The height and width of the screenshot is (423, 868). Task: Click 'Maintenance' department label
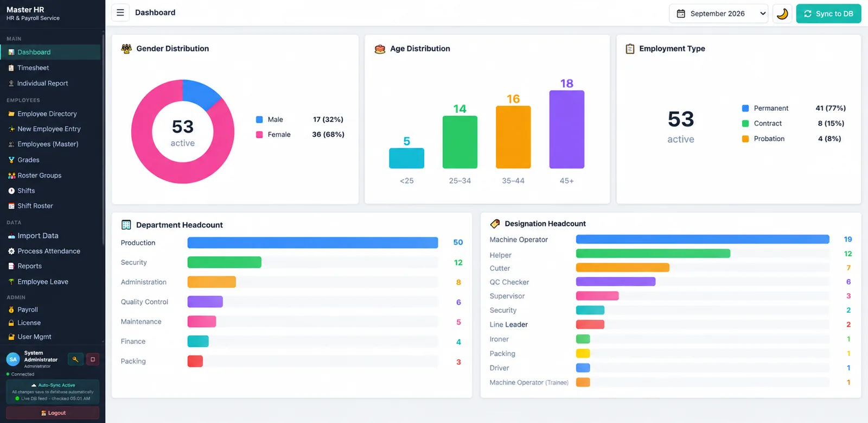click(x=141, y=321)
